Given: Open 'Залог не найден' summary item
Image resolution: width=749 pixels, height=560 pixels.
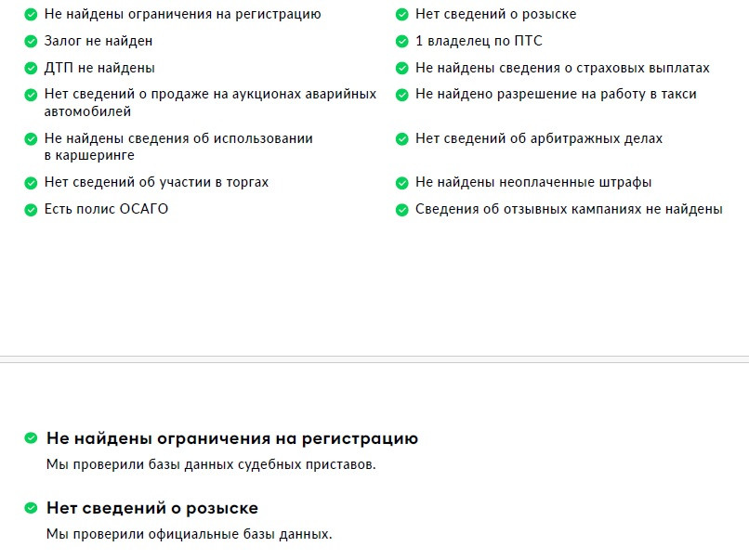Looking at the screenshot, I should tap(98, 42).
